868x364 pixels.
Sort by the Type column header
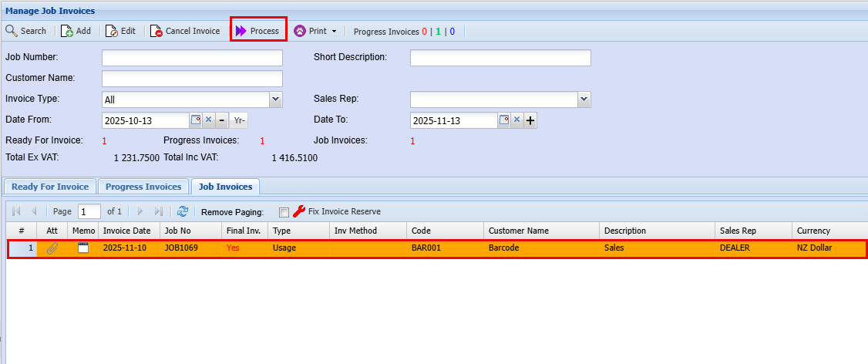(x=298, y=231)
